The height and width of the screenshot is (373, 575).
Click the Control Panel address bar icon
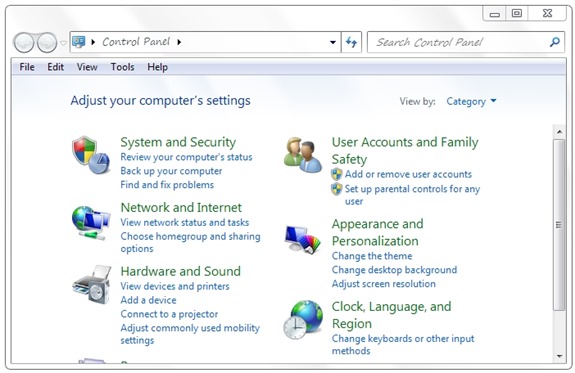click(79, 42)
